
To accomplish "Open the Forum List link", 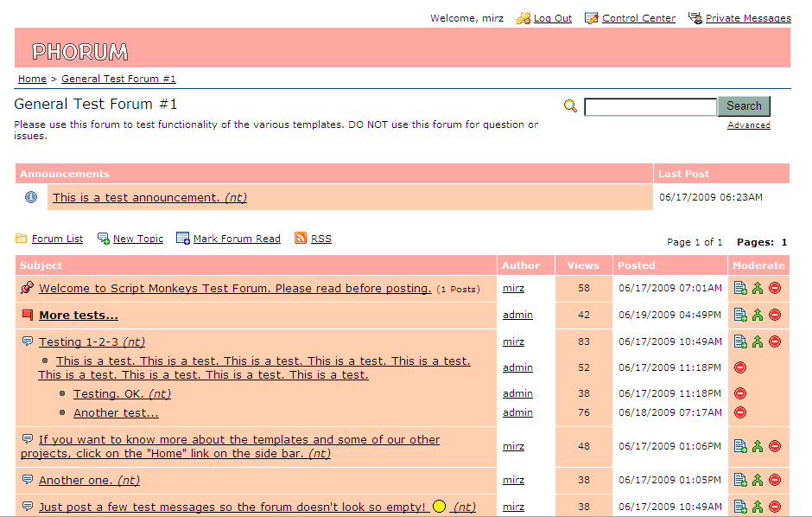I will pos(57,239).
